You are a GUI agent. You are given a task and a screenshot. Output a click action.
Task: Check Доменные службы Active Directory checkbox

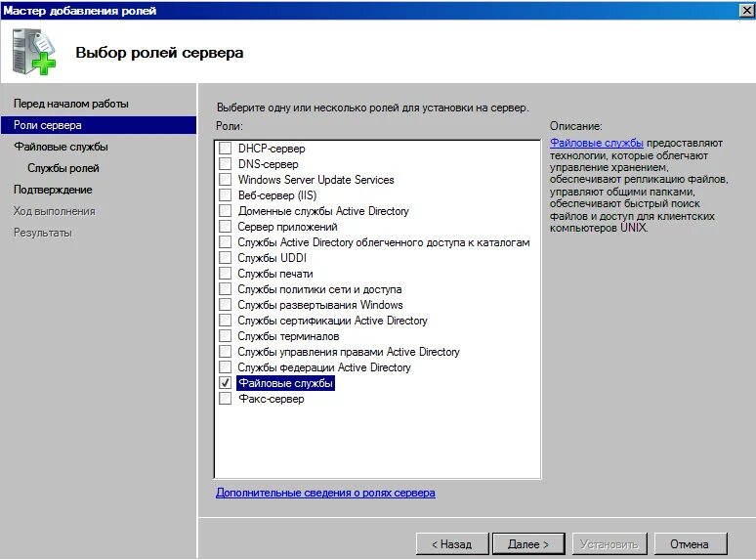pos(226,211)
